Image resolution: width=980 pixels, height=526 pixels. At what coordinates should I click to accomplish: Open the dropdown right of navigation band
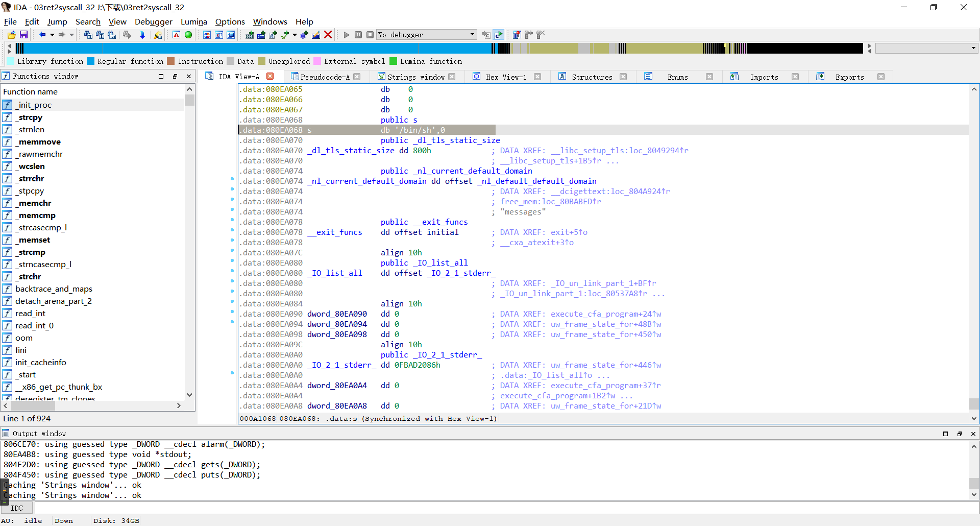973,48
